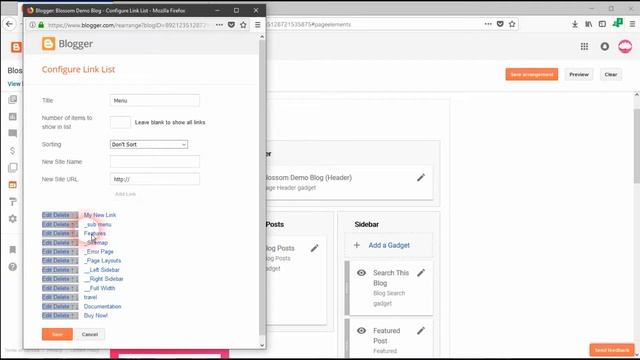Edit the Search This Blog gadget
Screen dimensions: 640x360
point(421,273)
